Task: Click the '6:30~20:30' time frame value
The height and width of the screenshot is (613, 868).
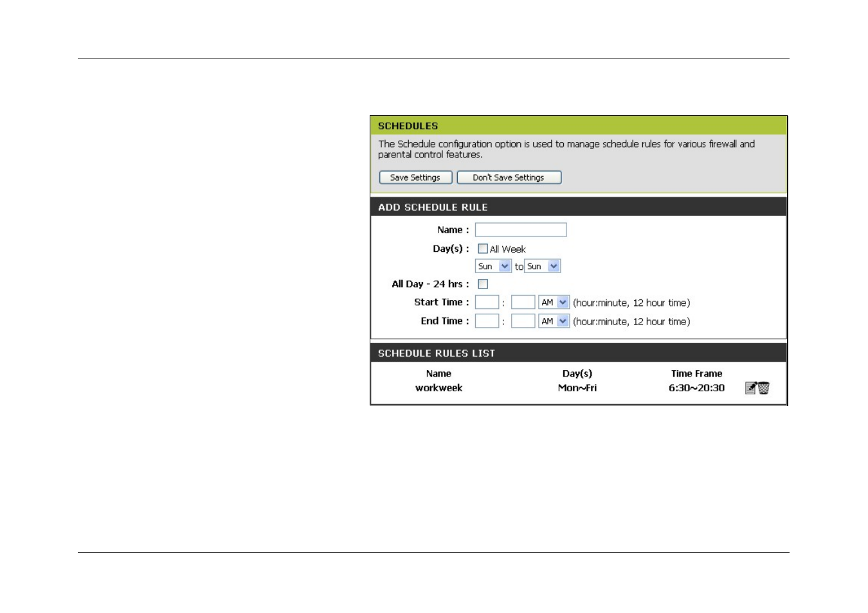Action: click(x=696, y=388)
